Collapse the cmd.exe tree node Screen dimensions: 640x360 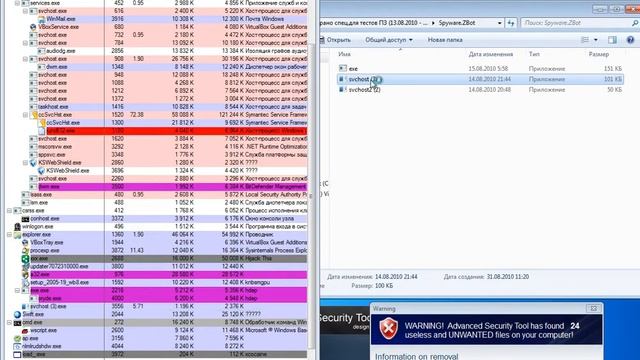coord(9,322)
